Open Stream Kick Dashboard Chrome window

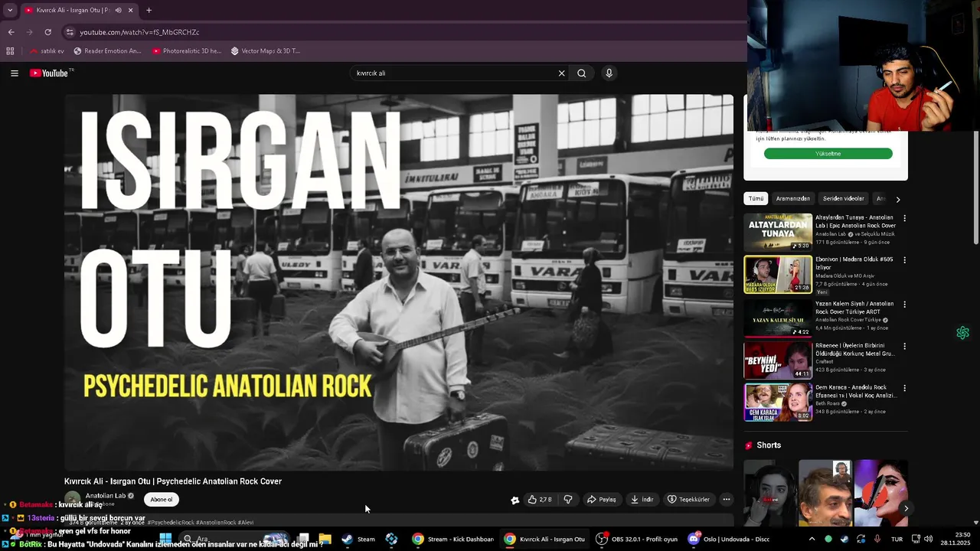tap(453, 540)
